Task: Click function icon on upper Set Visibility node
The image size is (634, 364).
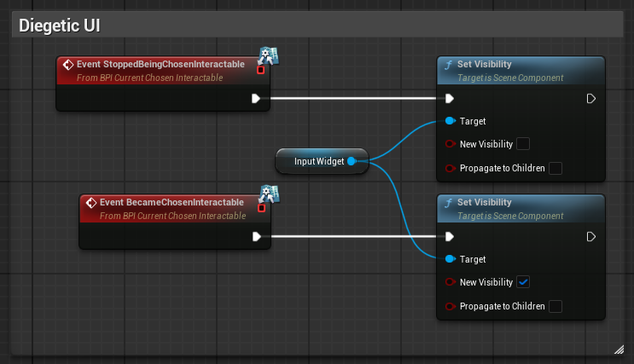Action: click(449, 65)
